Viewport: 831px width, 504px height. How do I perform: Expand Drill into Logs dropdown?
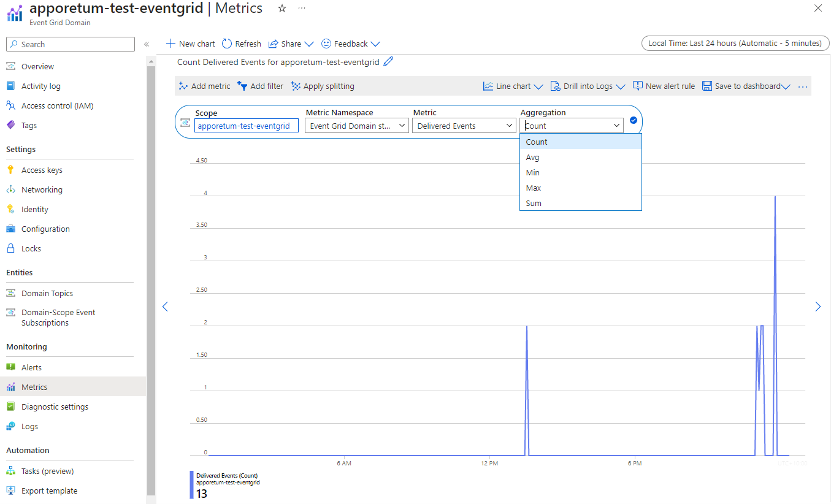[588, 86]
